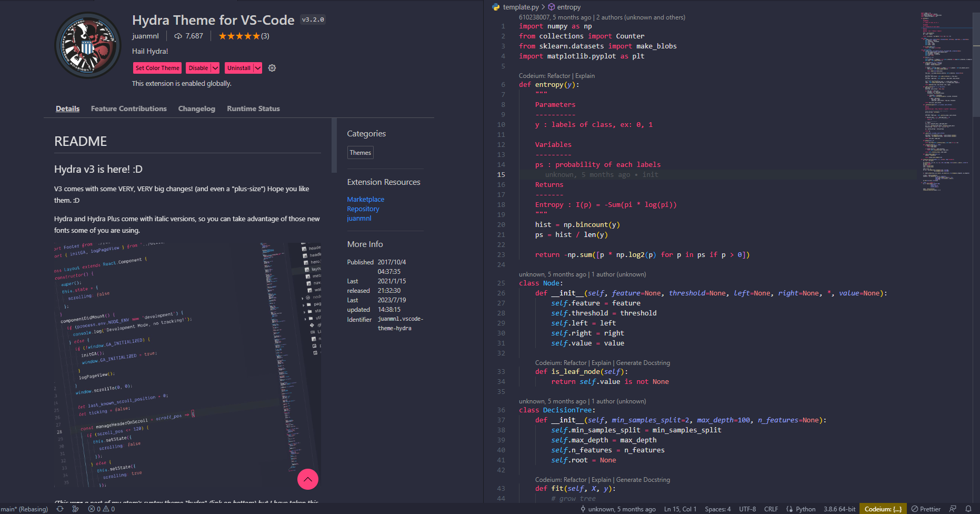Open the Marketplace link
This screenshot has width=980, height=514.
pyautogui.click(x=366, y=199)
